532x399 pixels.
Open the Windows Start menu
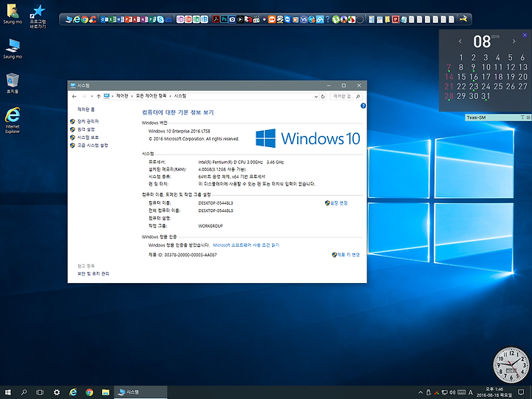pyautogui.click(x=8, y=392)
